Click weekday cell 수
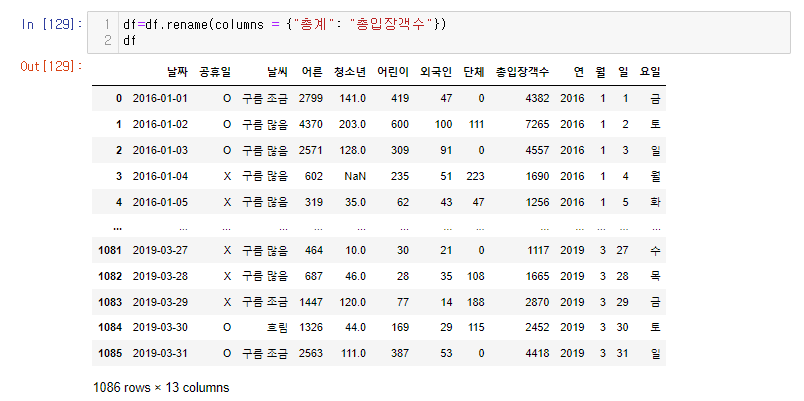Image resolution: width=804 pixels, height=401 pixels. click(x=655, y=250)
